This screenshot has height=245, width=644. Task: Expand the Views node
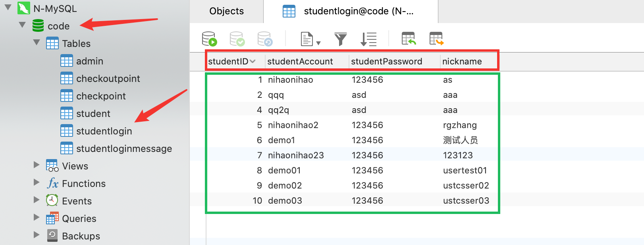coord(37,165)
